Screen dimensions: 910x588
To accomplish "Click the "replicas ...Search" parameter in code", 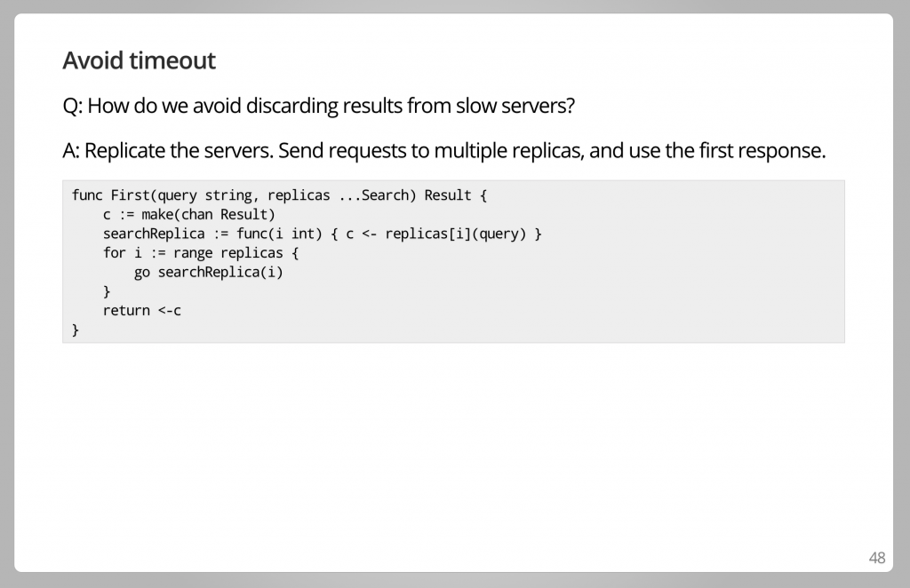I will pyautogui.click(x=339, y=195).
